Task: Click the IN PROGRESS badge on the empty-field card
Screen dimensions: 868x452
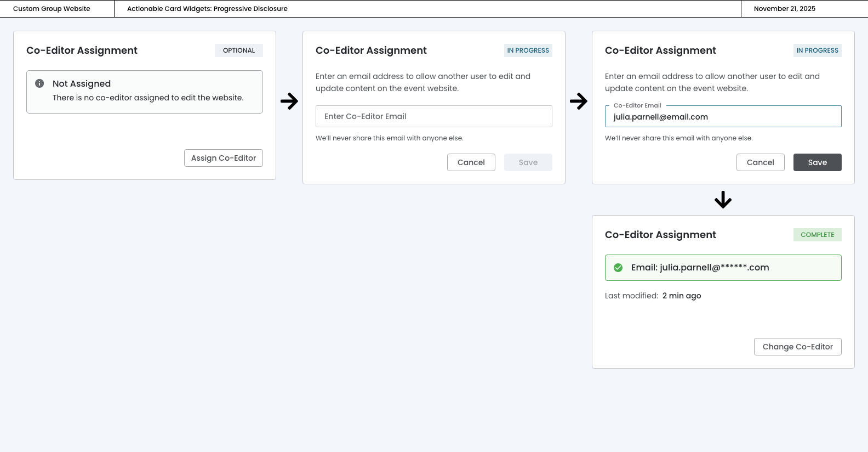Action: (528, 50)
